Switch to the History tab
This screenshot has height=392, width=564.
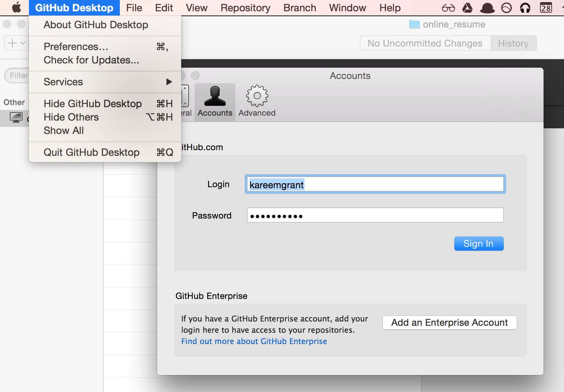513,43
